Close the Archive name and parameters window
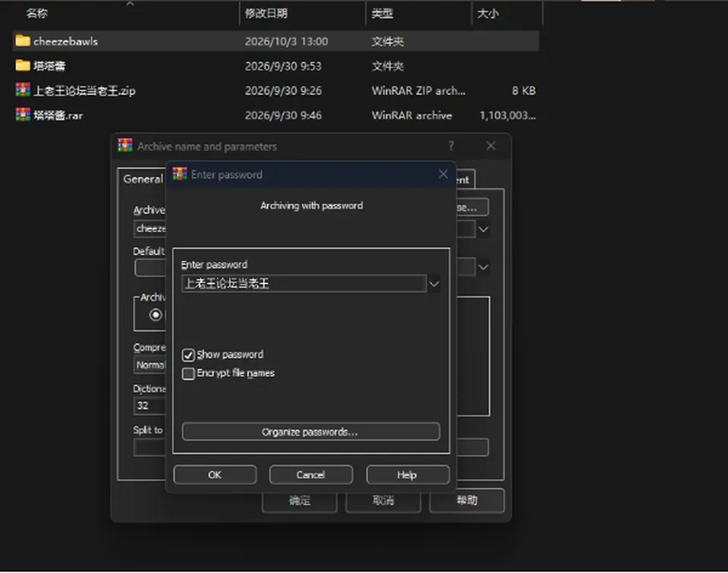 point(491,146)
